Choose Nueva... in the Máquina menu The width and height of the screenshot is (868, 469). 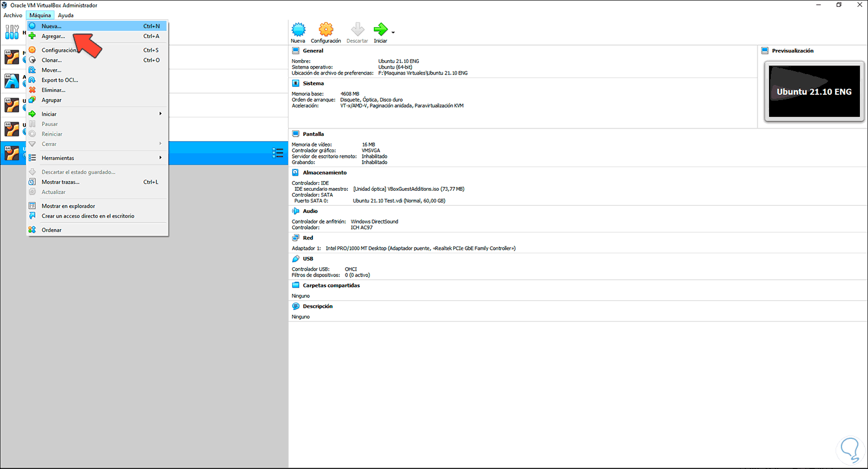(x=97, y=26)
